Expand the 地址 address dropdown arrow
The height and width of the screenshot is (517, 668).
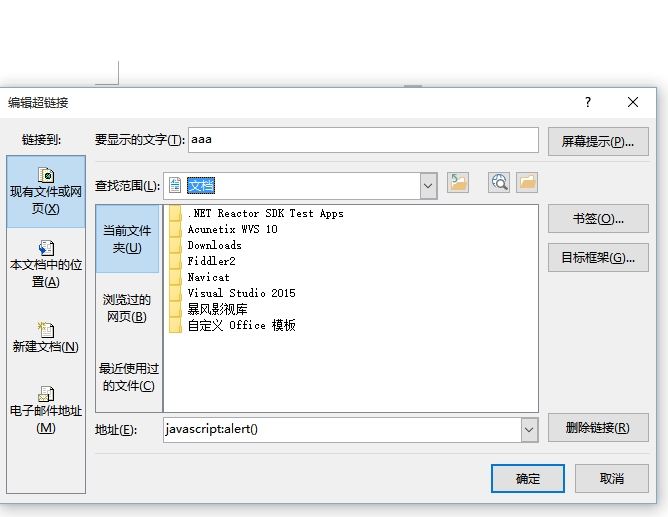coord(529,429)
